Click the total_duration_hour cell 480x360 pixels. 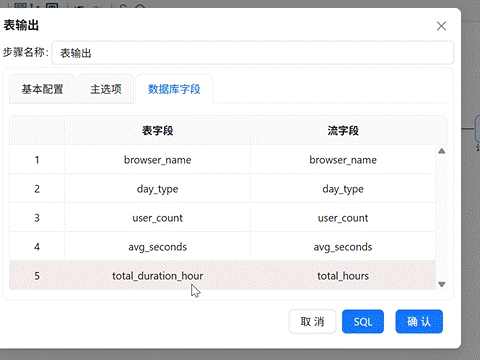tap(157, 276)
